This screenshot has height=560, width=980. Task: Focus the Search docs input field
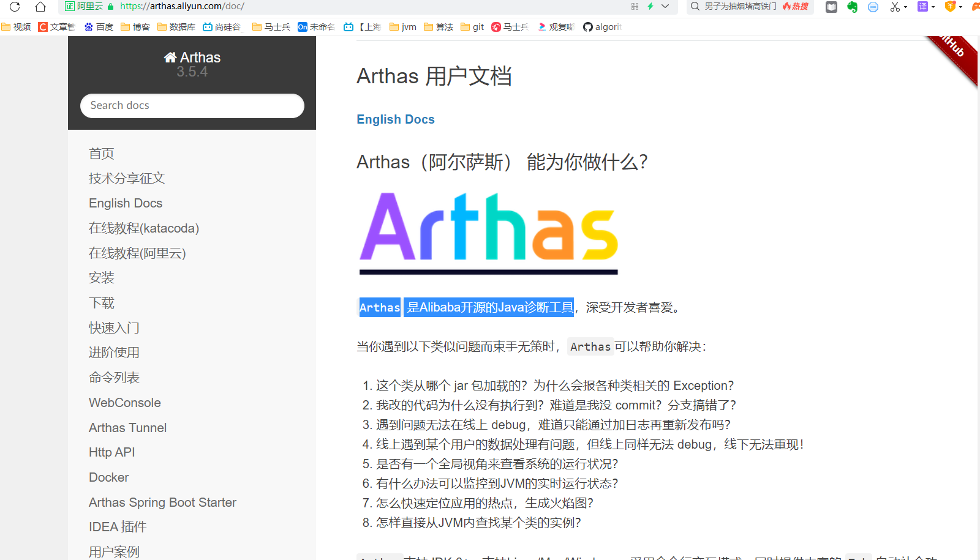(x=192, y=105)
